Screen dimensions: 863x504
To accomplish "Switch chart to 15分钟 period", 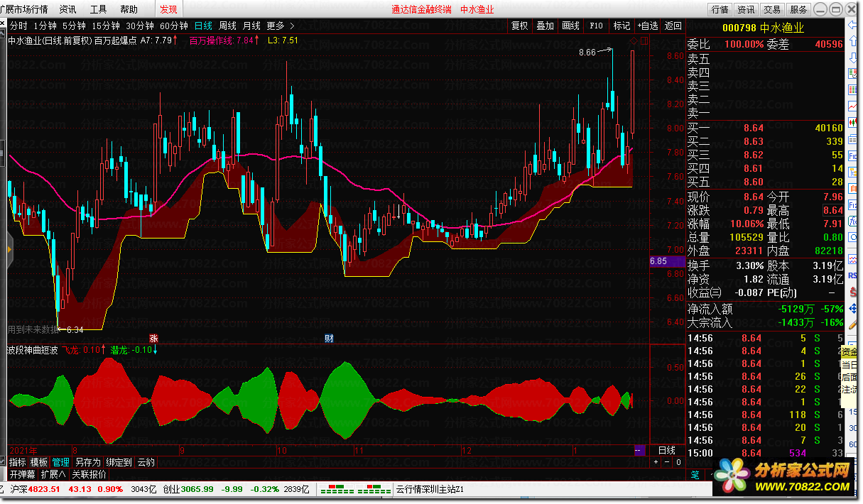I will pyautogui.click(x=107, y=26).
